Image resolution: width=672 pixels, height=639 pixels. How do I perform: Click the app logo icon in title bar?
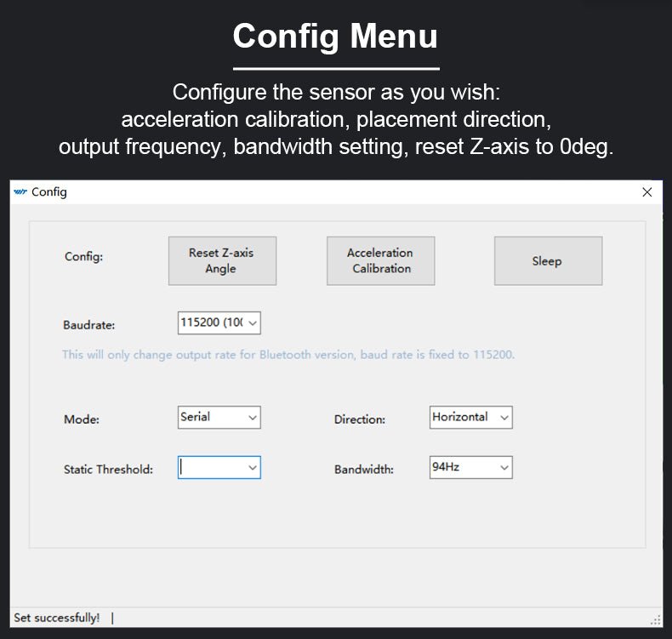(20, 192)
